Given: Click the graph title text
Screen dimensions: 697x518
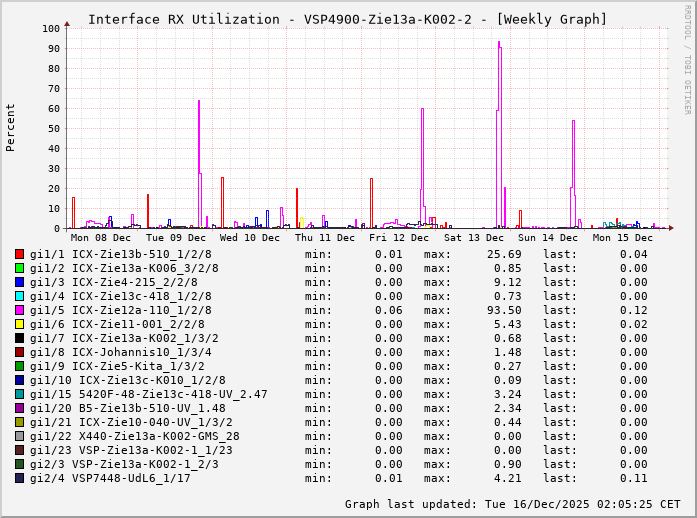Looking at the screenshot, I should click(x=347, y=19).
